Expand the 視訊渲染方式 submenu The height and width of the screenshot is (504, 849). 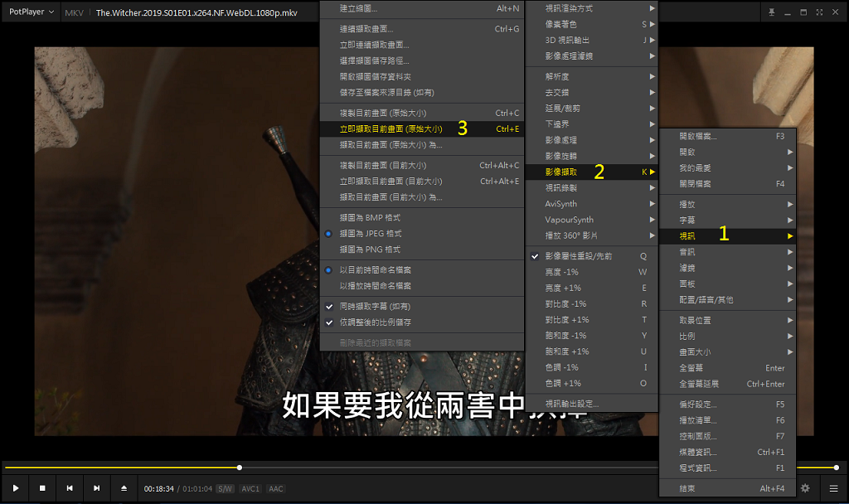592,8
